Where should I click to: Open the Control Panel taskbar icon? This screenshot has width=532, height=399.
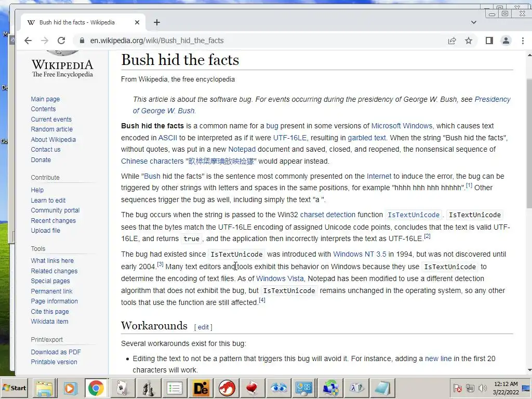[x=304, y=388]
